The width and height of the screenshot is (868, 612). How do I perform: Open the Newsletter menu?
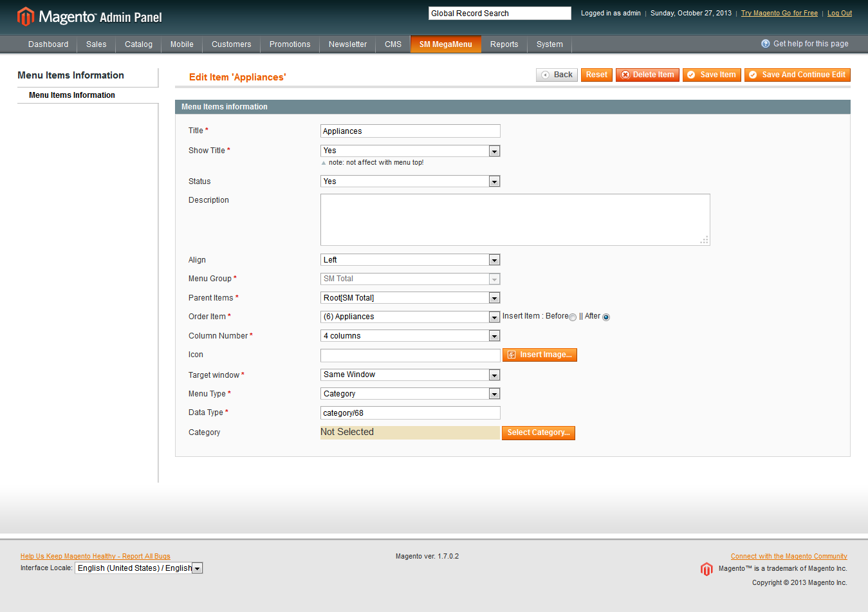(x=348, y=44)
